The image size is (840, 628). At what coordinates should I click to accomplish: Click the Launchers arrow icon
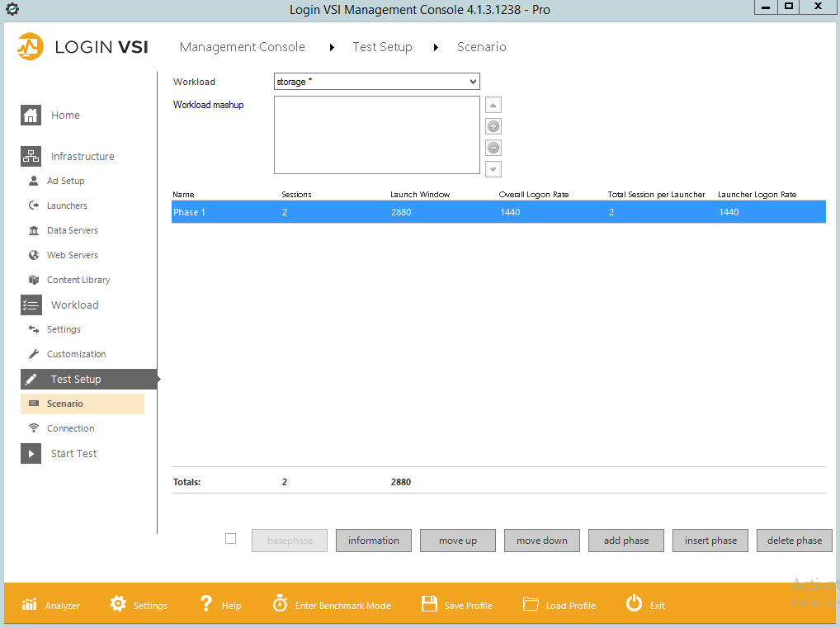coord(33,205)
